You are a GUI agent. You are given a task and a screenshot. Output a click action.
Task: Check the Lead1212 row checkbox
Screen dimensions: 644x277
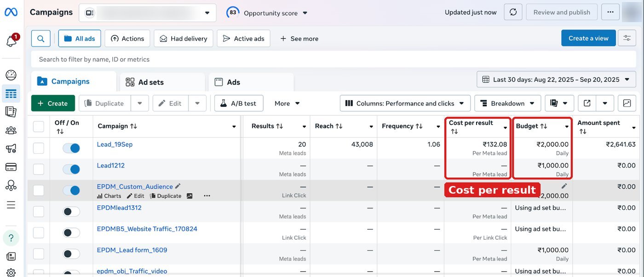[39, 169]
